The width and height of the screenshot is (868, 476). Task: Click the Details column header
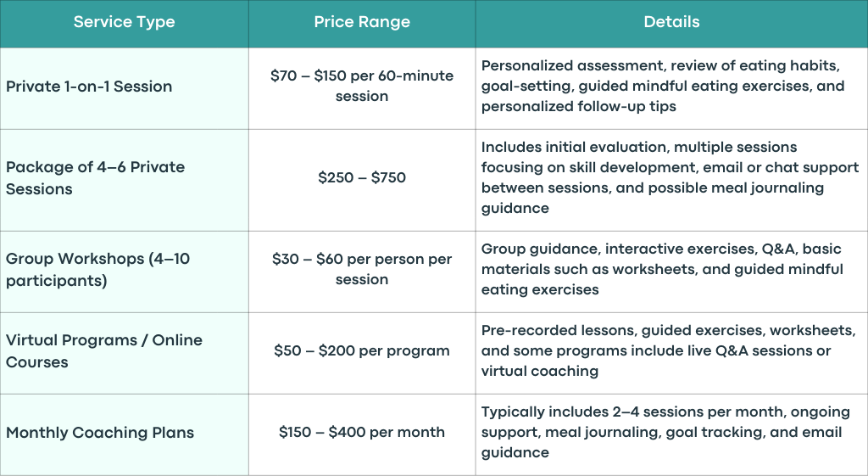671,22
